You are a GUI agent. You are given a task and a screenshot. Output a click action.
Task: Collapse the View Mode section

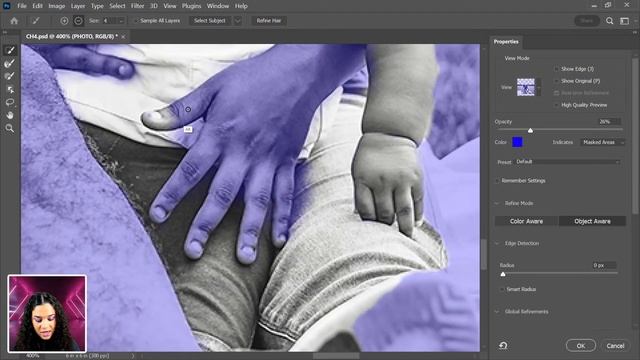(517, 58)
